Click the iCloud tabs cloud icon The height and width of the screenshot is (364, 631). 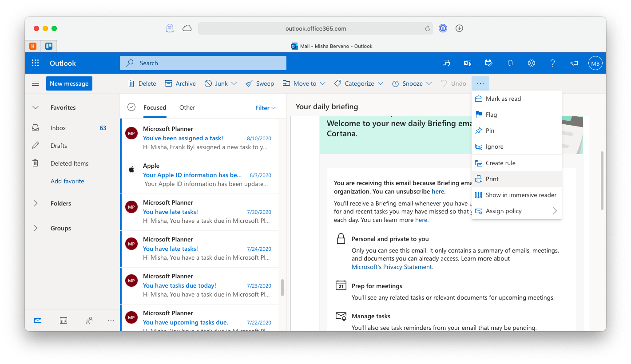pyautogui.click(x=187, y=28)
